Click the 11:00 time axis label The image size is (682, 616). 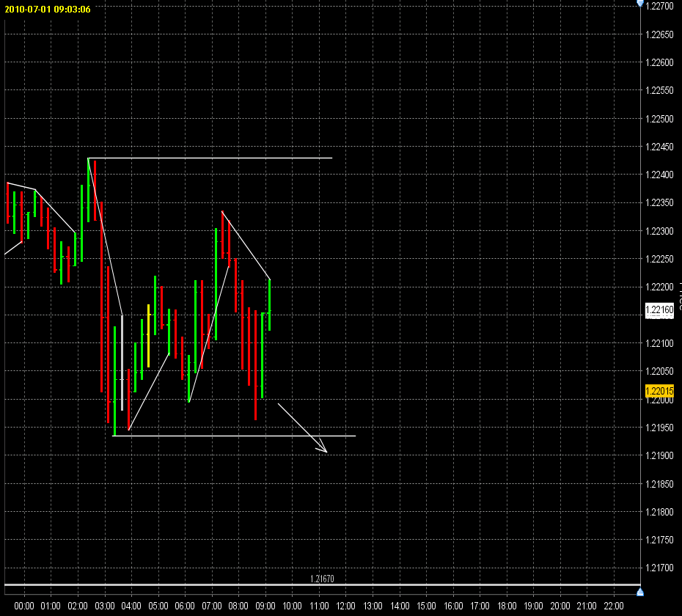tap(319, 606)
